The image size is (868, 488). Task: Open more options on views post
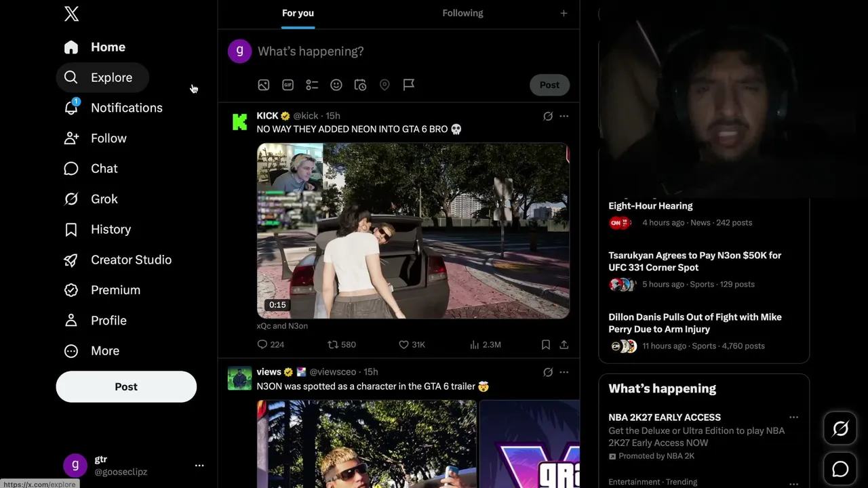pyautogui.click(x=564, y=372)
